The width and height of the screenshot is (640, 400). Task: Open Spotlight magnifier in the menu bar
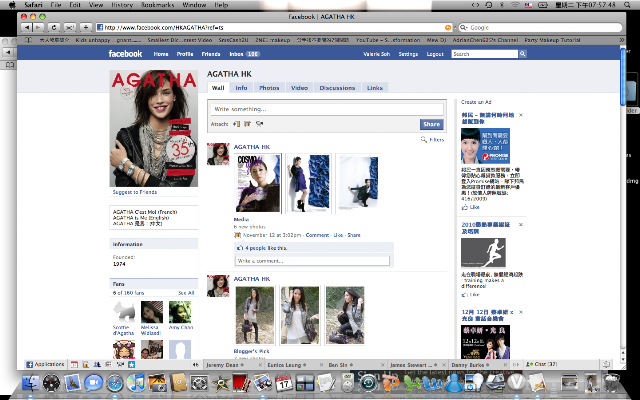pos(627,5)
